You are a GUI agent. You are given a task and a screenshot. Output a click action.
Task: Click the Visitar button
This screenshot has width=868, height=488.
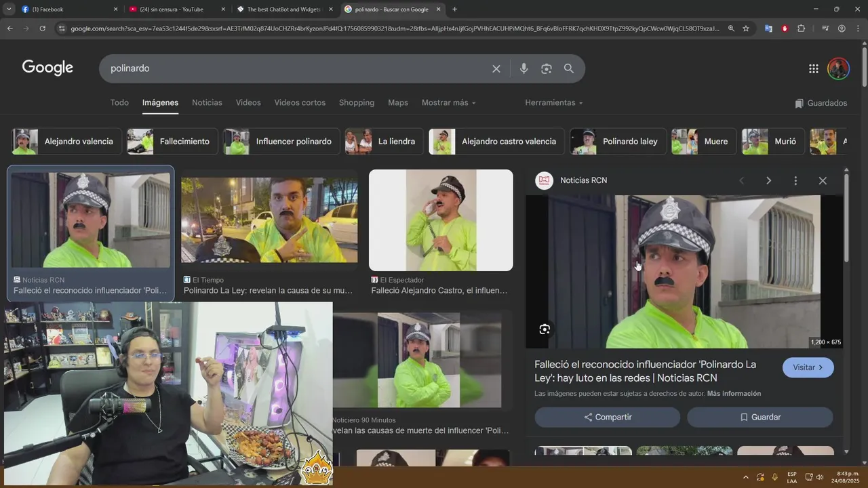click(x=808, y=367)
